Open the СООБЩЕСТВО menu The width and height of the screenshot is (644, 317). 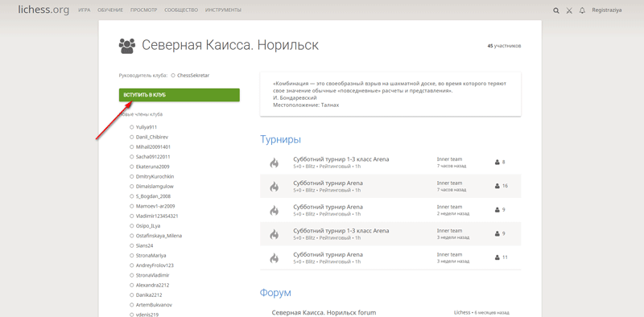point(181,10)
